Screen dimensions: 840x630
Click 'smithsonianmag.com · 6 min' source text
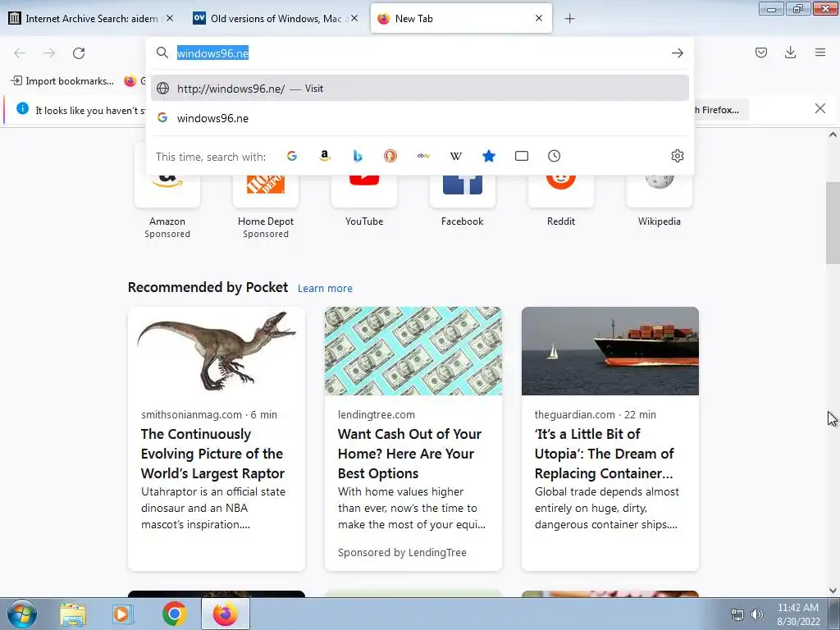[209, 414]
